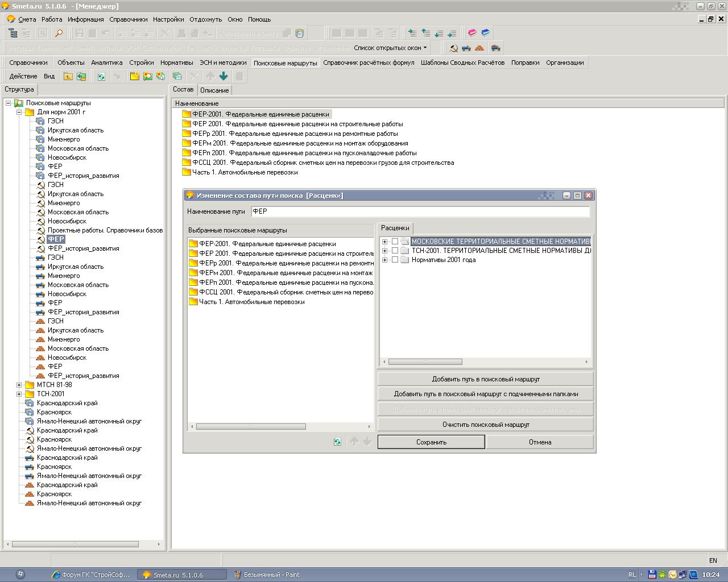Select ФЕРр 2001 row in selected routes list
The width and height of the screenshot is (728, 582).
(281, 263)
